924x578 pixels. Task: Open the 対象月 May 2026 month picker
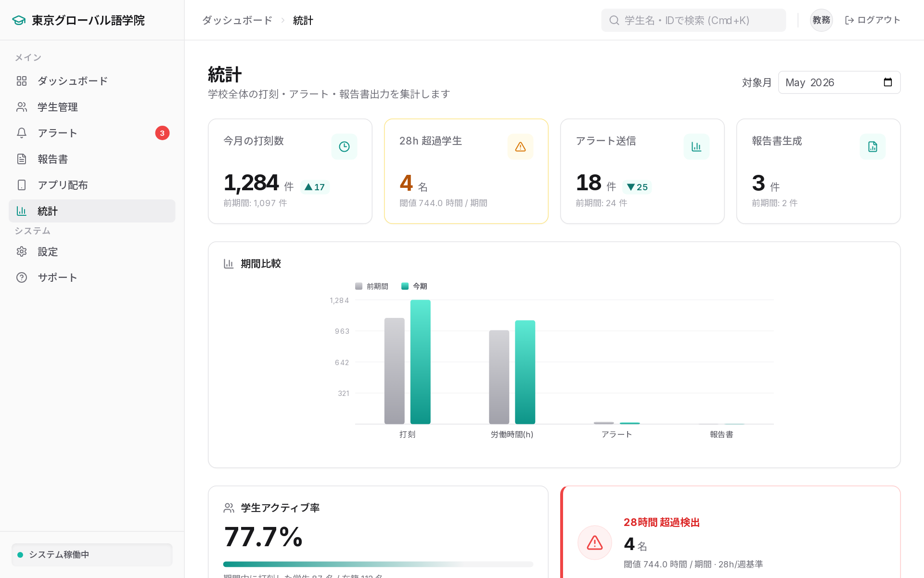pos(839,82)
